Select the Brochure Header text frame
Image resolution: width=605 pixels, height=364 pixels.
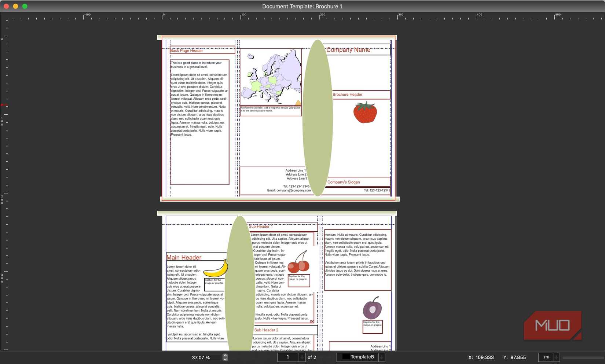[x=360, y=95]
